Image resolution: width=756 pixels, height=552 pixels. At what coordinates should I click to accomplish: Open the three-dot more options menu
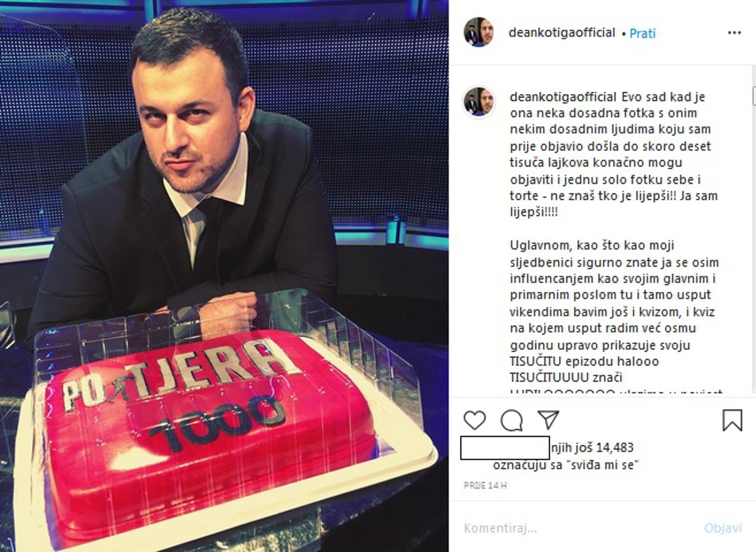point(734,33)
